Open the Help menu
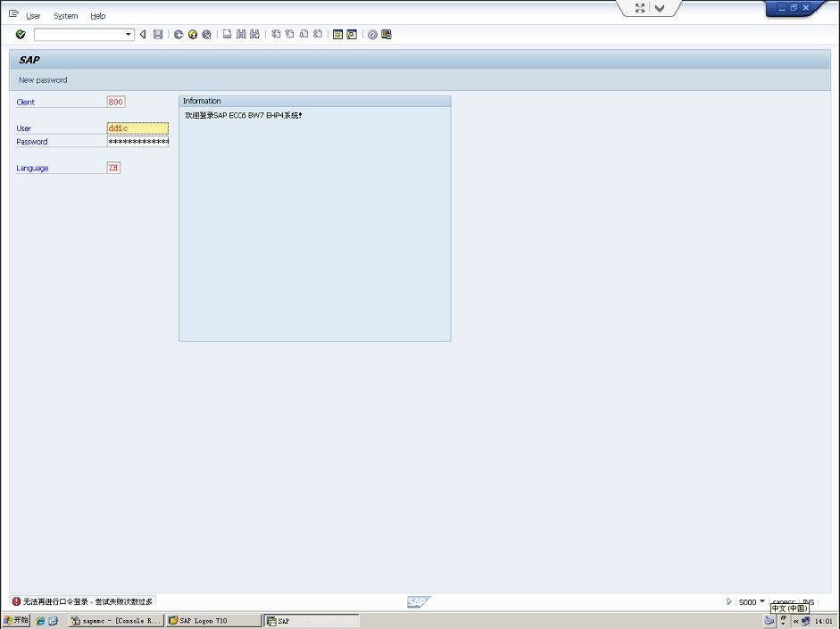Image resolution: width=840 pixels, height=629 pixels. [x=98, y=16]
